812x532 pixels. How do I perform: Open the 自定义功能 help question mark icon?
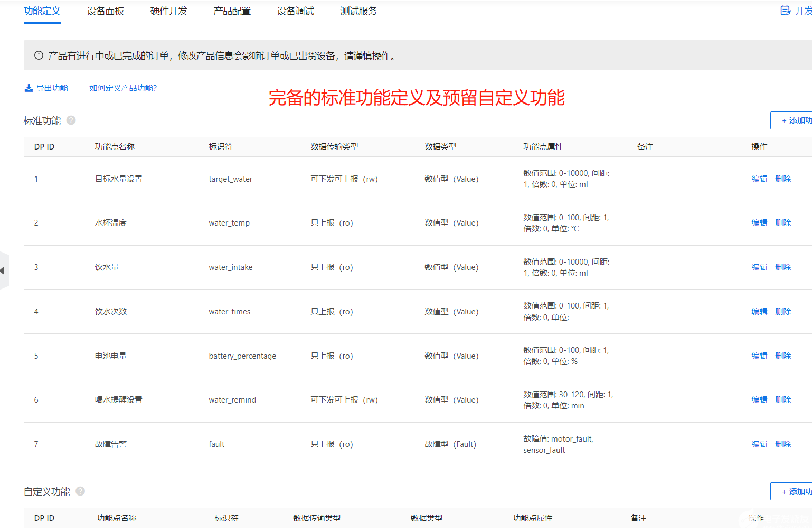(80, 491)
